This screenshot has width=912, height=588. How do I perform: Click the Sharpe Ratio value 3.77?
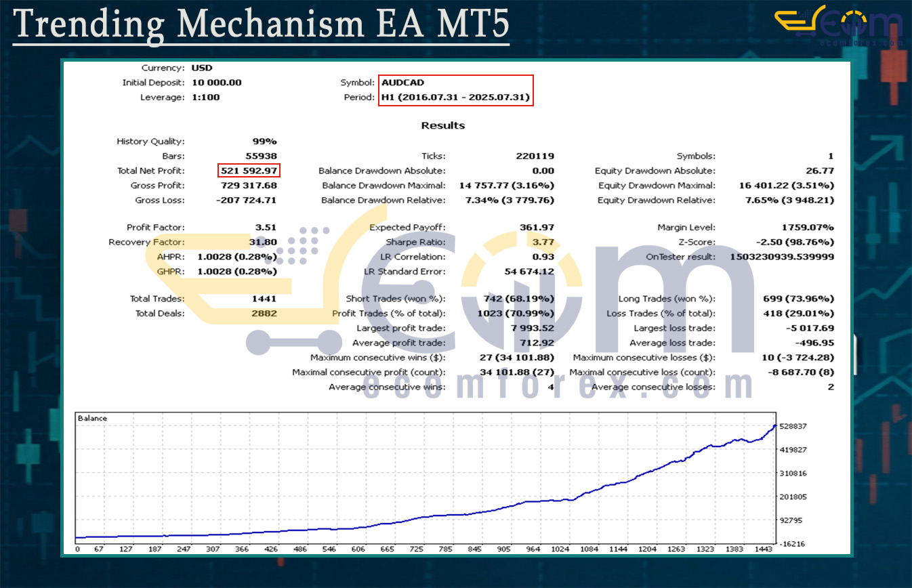[x=543, y=243]
